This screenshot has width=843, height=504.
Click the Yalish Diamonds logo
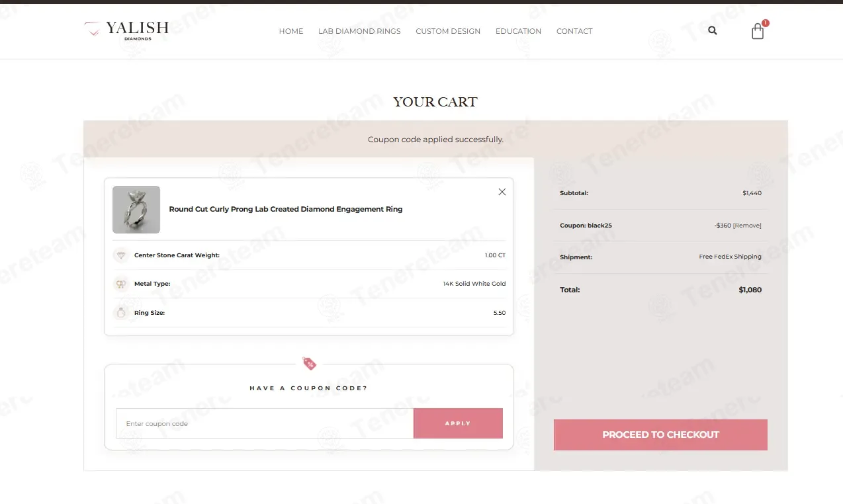126,30
